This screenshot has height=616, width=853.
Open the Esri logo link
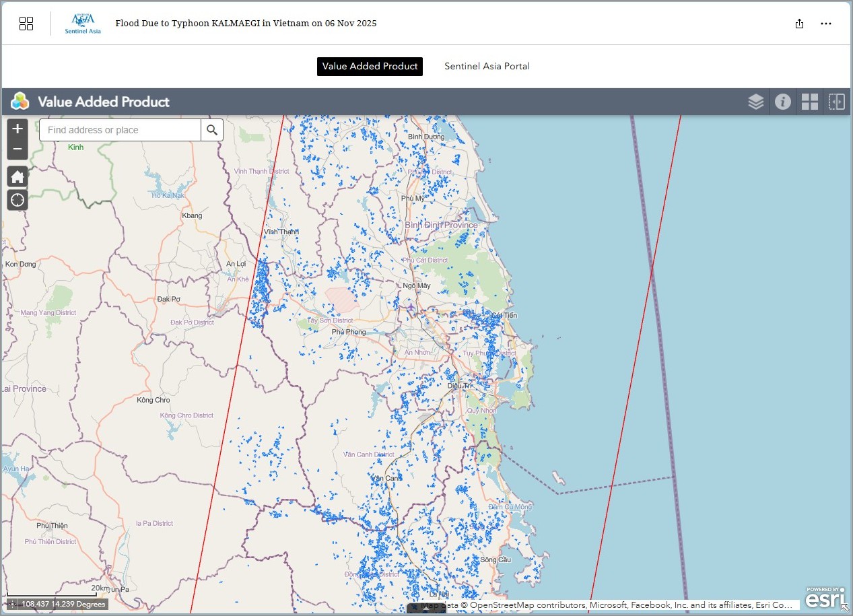tap(825, 598)
